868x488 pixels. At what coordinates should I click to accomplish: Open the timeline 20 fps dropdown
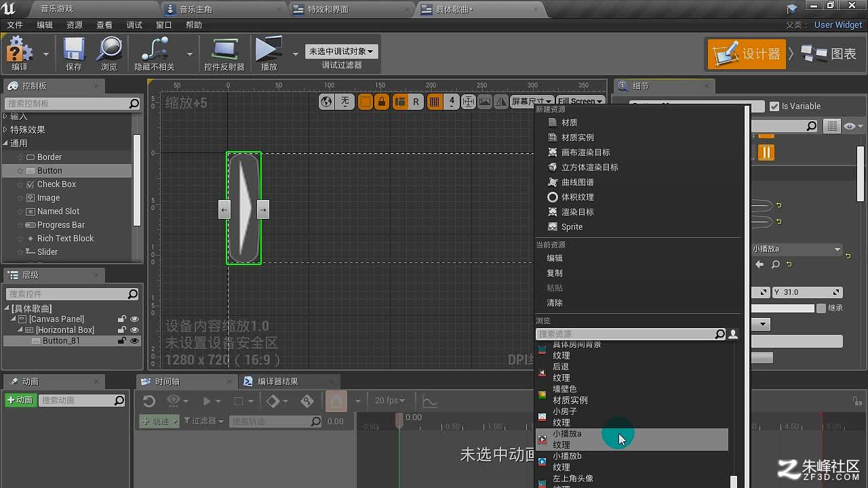(x=390, y=401)
